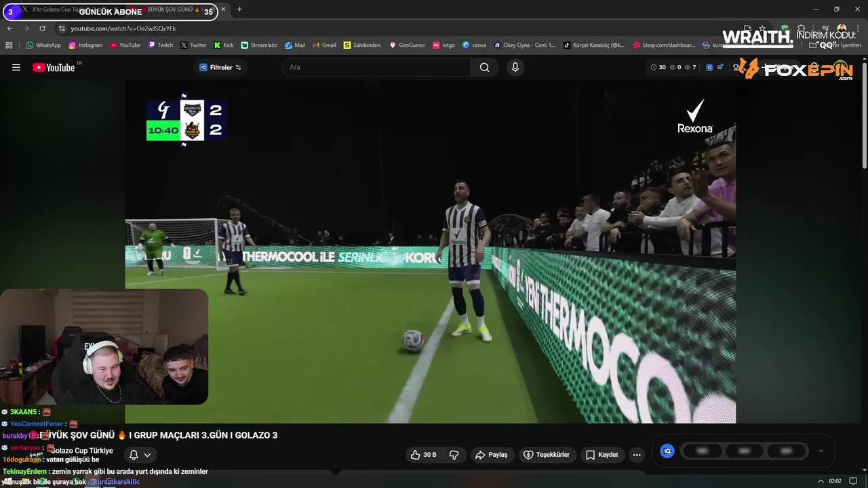Open the Twitch bookmark
The image size is (868, 488).
pos(161,45)
